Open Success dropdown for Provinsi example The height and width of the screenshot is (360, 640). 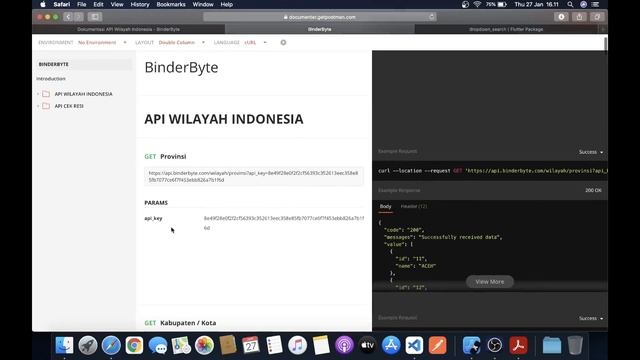click(591, 152)
